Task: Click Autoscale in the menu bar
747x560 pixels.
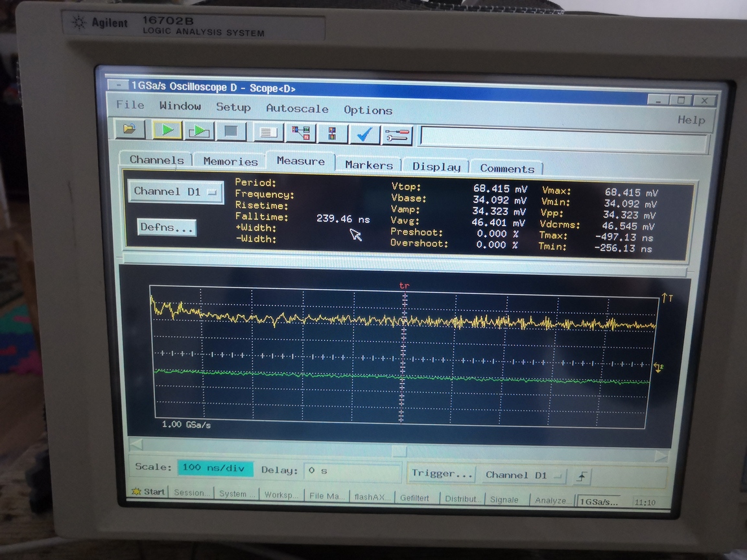Action: click(297, 109)
